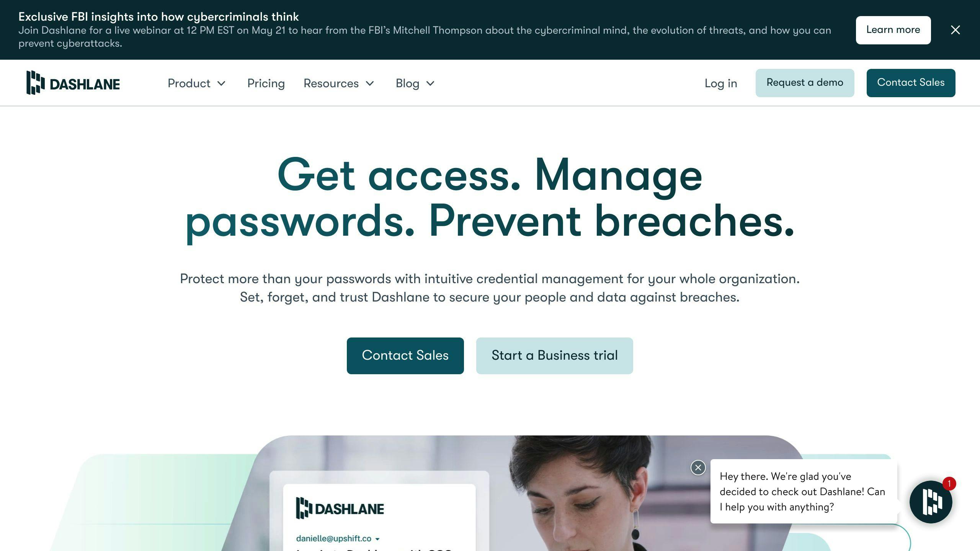The height and width of the screenshot is (551, 980).
Task: Click the Start a Business trial button
Action: pos(555,355)
